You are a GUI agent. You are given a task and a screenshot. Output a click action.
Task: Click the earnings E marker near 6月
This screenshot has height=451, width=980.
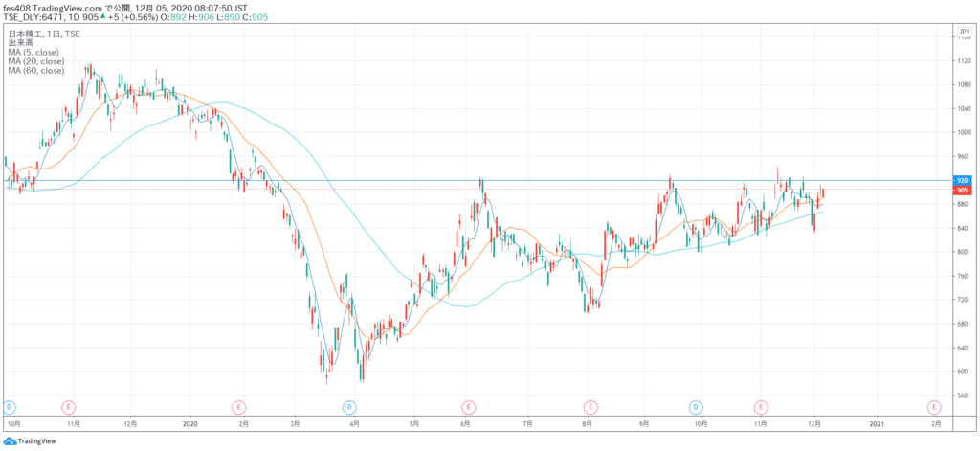click(467, 407)
